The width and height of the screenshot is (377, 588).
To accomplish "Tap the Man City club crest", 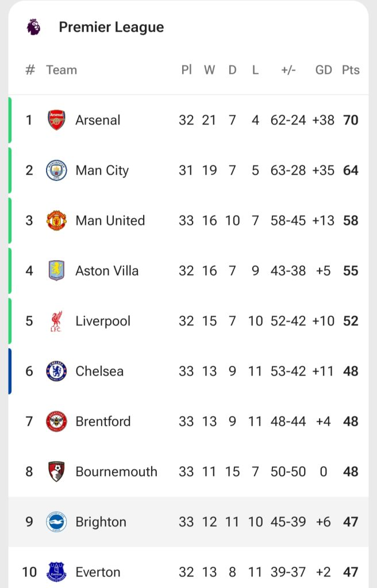I will (x=56, y=171).
